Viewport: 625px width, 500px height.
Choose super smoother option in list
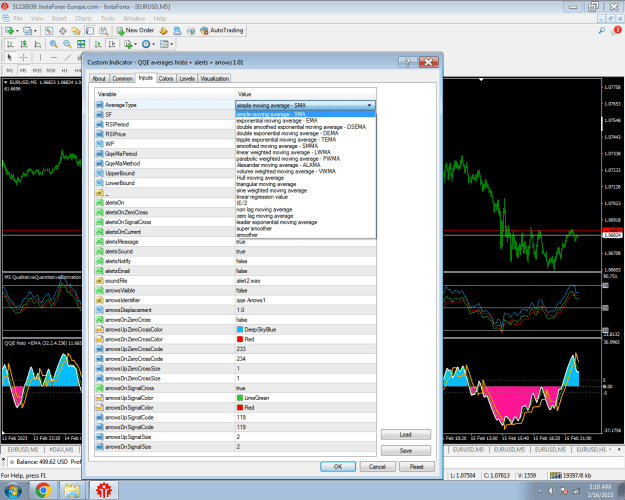click(254, 228)
